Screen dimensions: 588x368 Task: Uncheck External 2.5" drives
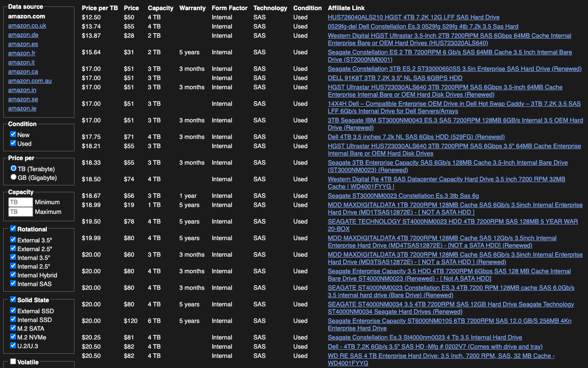13,248
